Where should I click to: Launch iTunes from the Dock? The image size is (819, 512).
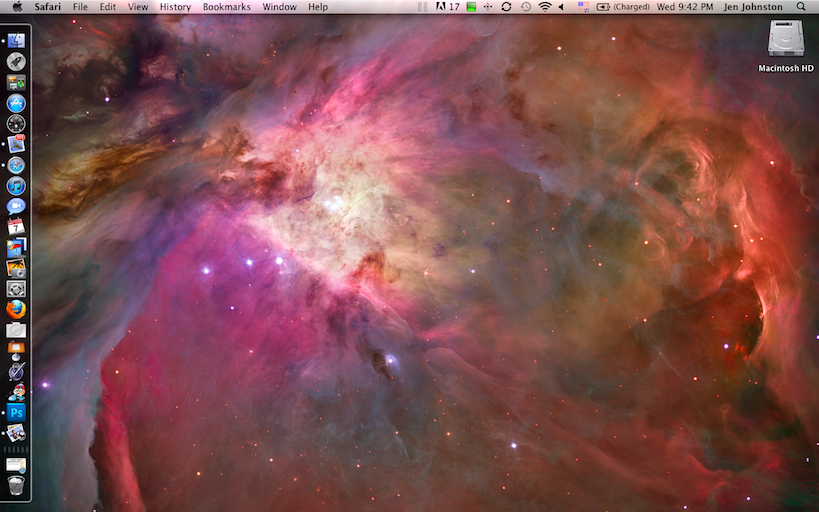coord(16,186)
